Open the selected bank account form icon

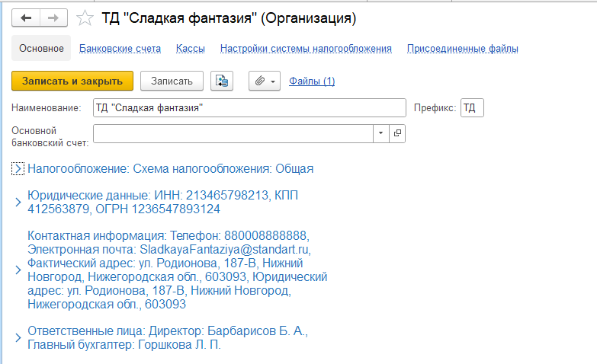[397, 133]
